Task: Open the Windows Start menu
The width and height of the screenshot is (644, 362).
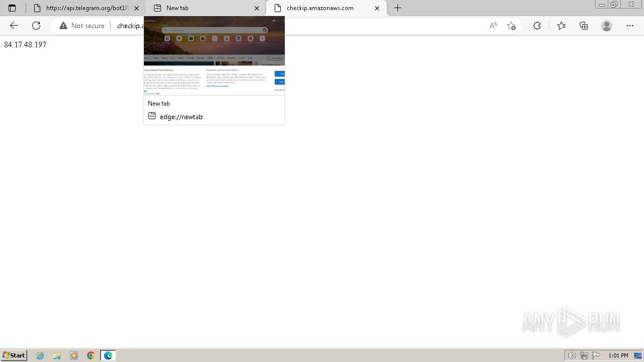Action: point(14,355)
